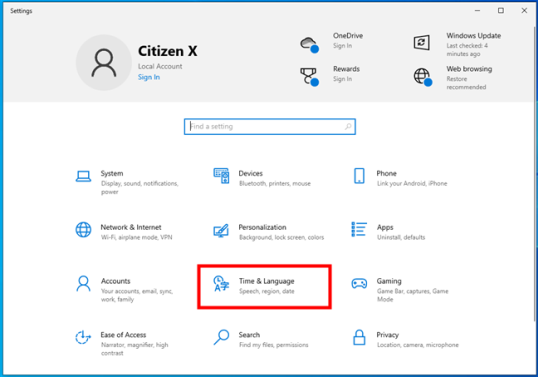The width and height of the screenshot is (538, 377).
Task: Click Sign In under Rewards
Action: tap(342, 79)
